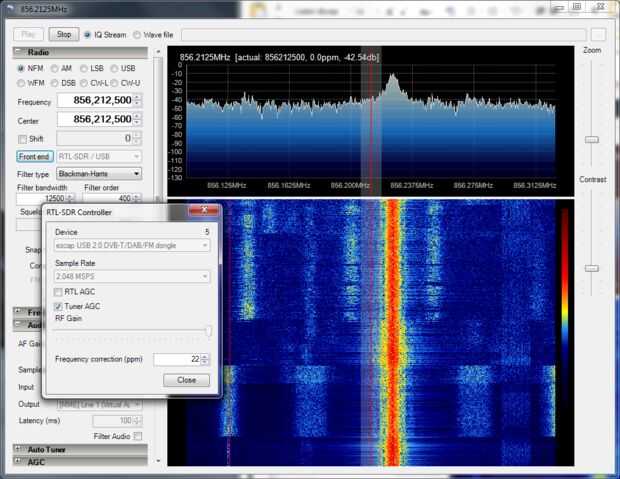Open the Filter type Blackman-Harris dropdown
620x479 pixels.
pyautogui.click(x=99, y=173)
